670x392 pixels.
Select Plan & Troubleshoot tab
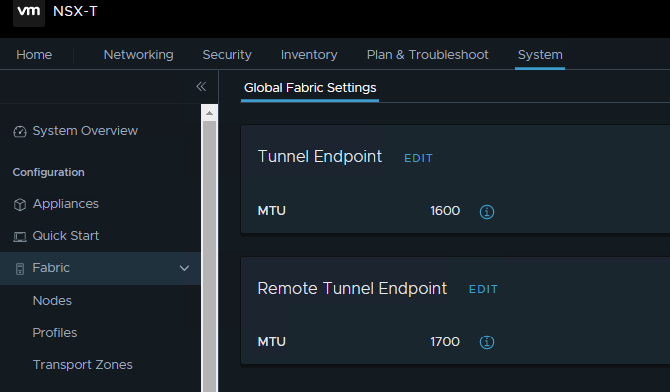[x=427, y=55]
